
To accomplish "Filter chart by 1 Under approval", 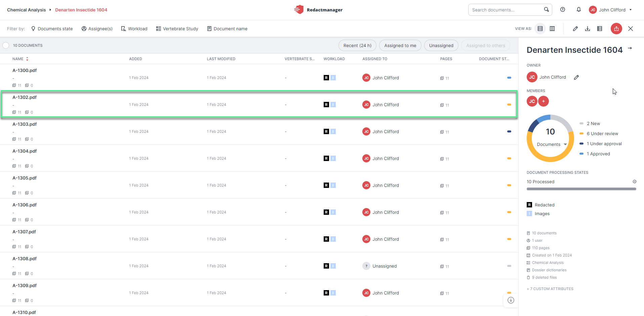I will [x=601, y=144].
